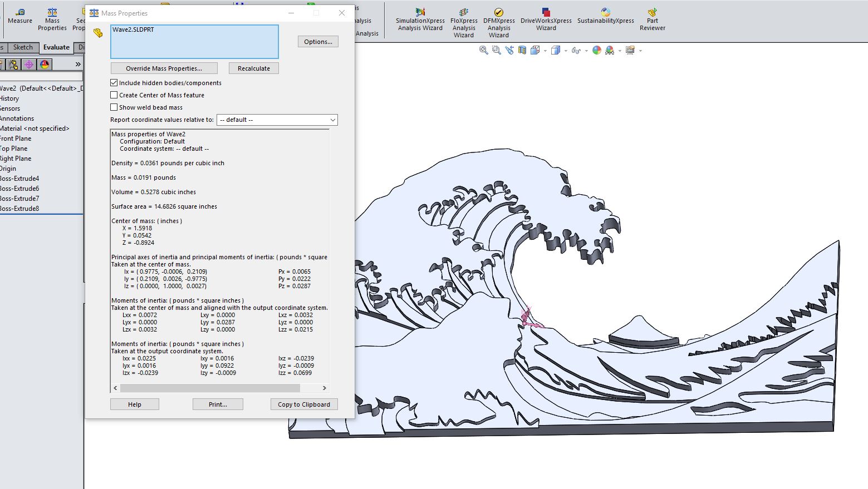
Task: Click Display Style cube icon
Action: tap(555, 50)
